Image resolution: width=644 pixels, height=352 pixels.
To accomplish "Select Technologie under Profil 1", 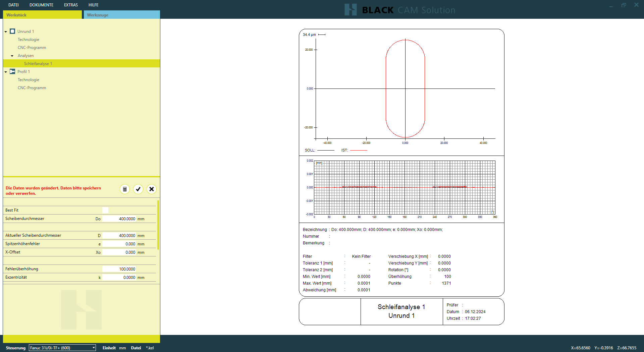I will tap(29, 80).
